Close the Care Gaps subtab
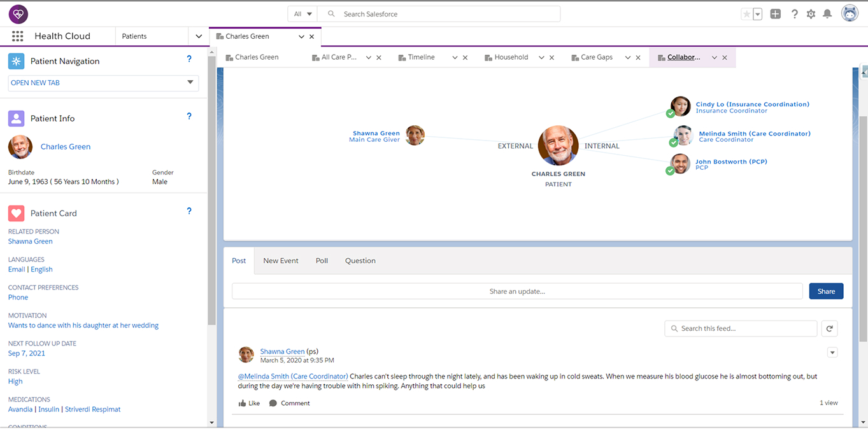868x430 pixels. pyautogui.click(x=638, y=57)
